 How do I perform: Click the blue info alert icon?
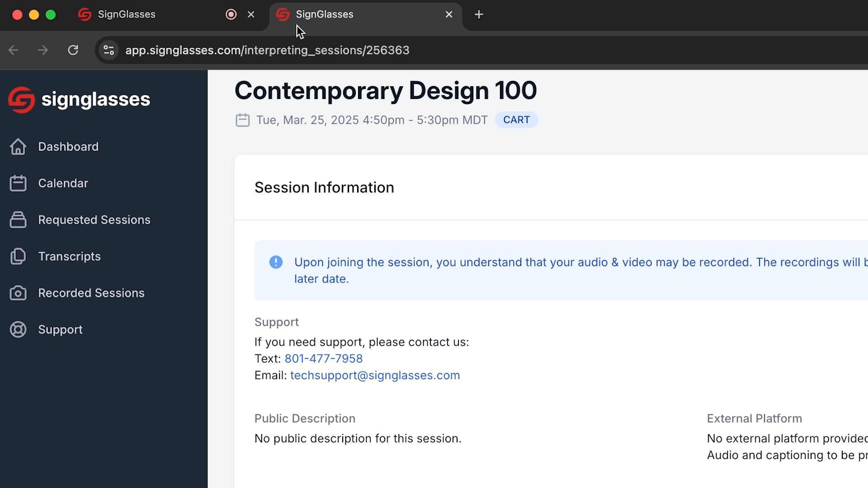[276, 262]
